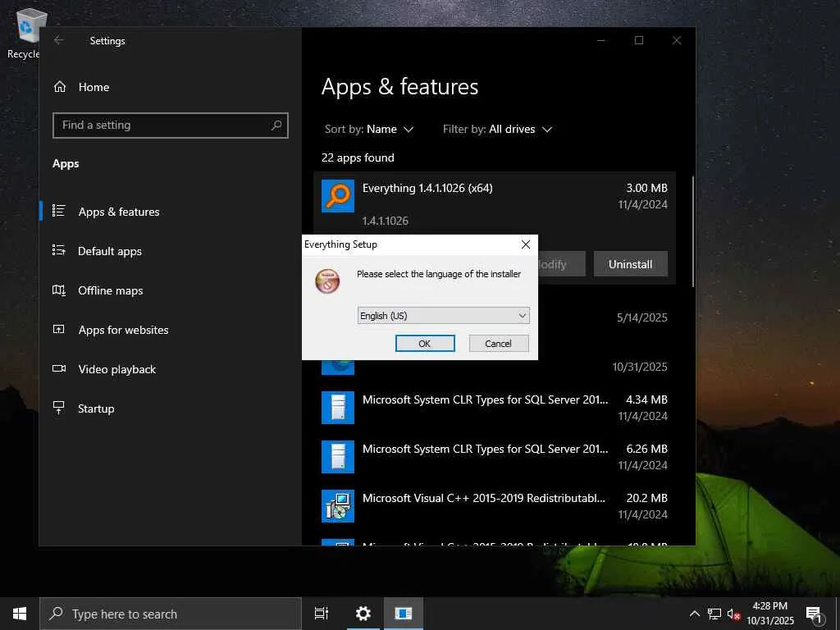This screenshot has width=840, height=630.
Task: Open Offline maps page
Action: (x=111, y=290)
